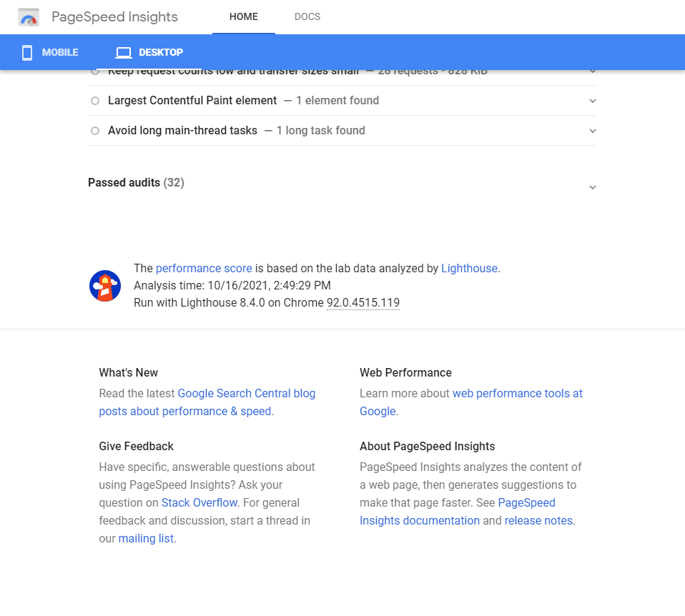Expand the Passed audits section

point(592,187)
